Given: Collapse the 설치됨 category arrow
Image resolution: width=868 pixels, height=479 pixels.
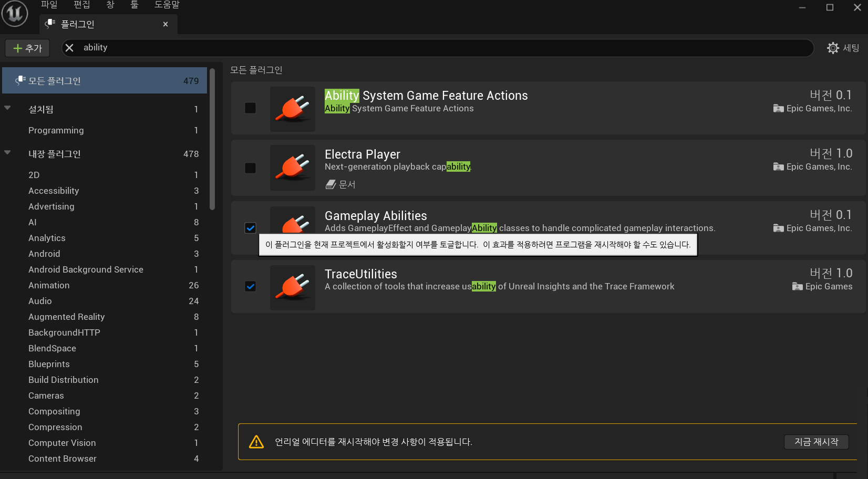Looking at the screenshot, I should [7, 108].
